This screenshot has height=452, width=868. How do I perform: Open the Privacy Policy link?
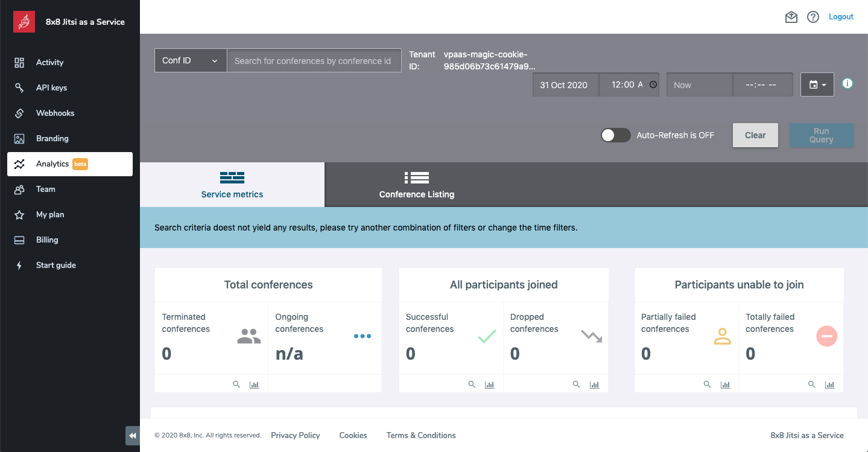tap(296, 435)
